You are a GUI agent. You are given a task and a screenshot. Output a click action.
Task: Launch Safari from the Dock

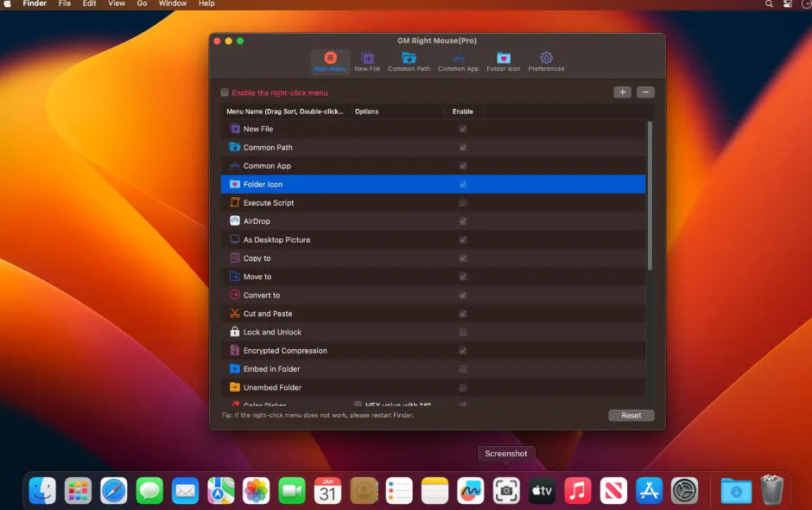point(114,490)
